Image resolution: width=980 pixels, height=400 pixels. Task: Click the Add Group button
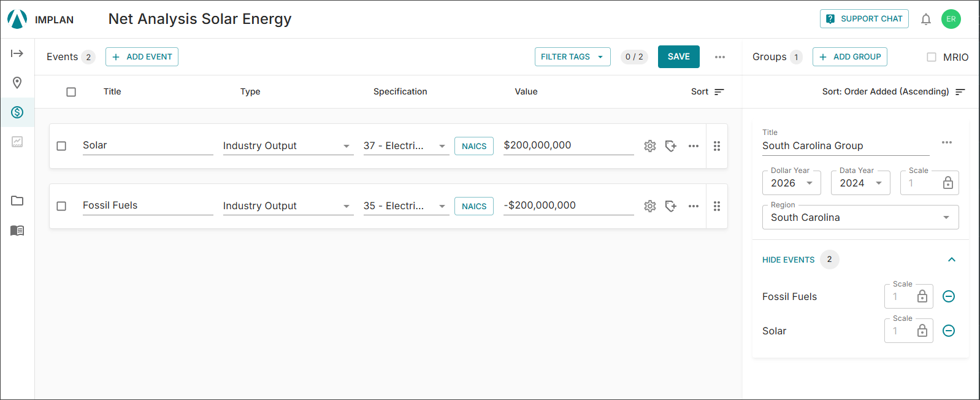850,57
